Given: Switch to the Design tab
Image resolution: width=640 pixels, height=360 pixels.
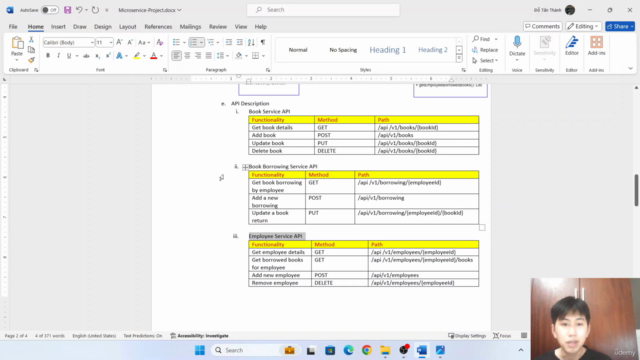Looking at the screenshot, I should click(x=102, y=27).
